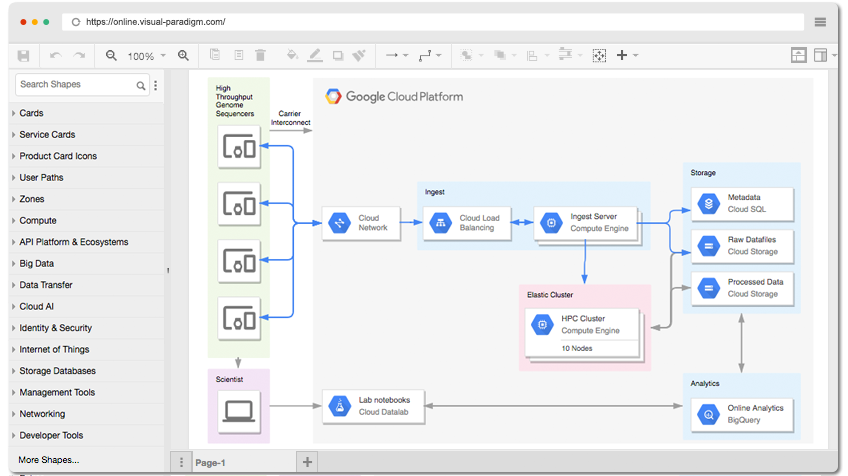Expand the Compute shapes category
This screenshot has height=476, width=848.
point(87,220)
